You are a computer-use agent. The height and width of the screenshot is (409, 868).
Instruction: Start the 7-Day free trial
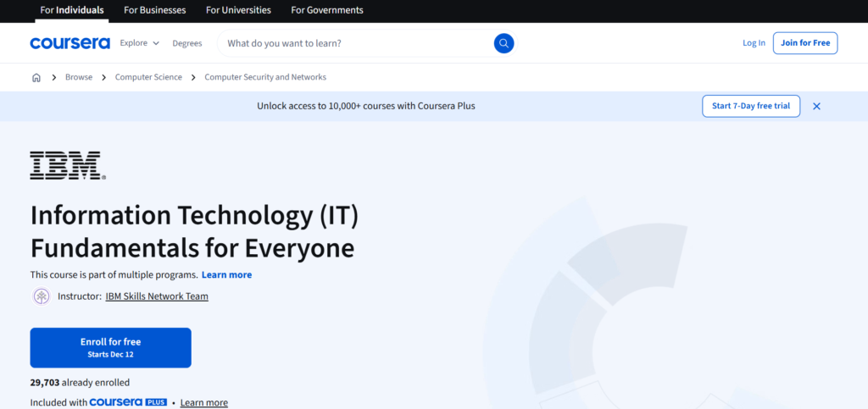(750, 106)
